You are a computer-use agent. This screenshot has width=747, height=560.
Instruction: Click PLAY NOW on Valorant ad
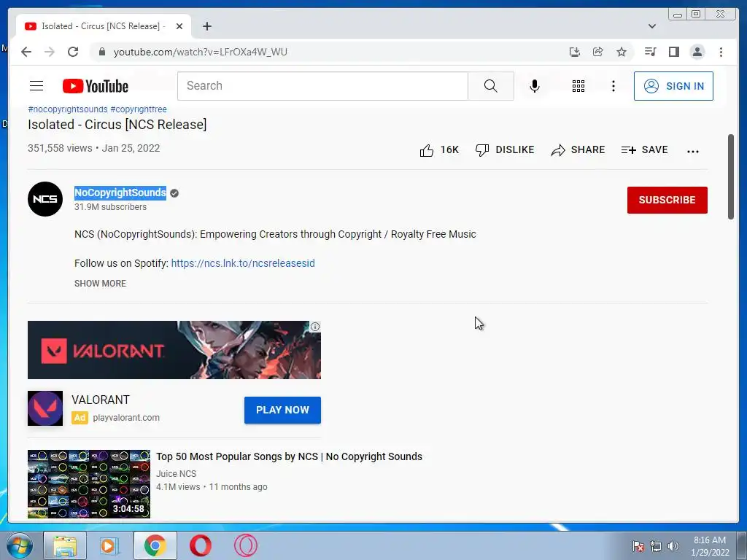(282, 410)
